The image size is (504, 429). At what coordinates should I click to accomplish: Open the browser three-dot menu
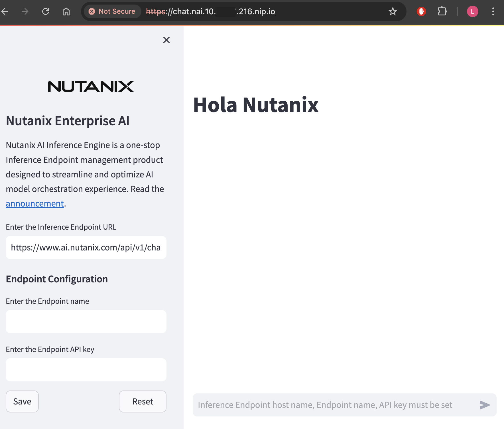point(493,11)
